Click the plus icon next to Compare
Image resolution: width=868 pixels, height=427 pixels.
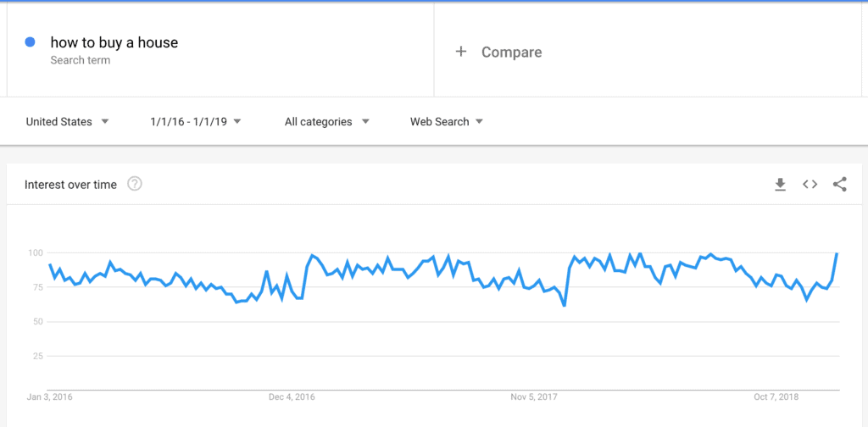click(x=460, y=52)
